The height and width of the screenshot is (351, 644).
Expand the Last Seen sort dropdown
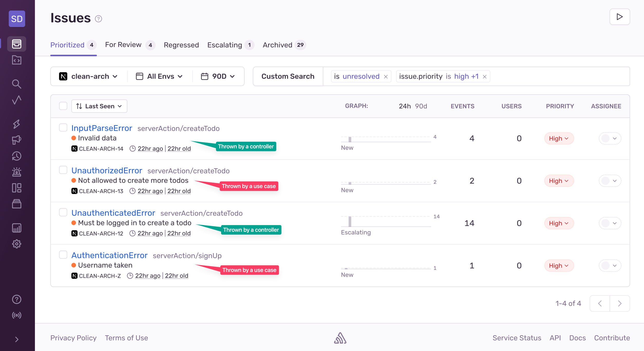pyautogui.click(x=99, y=106)
